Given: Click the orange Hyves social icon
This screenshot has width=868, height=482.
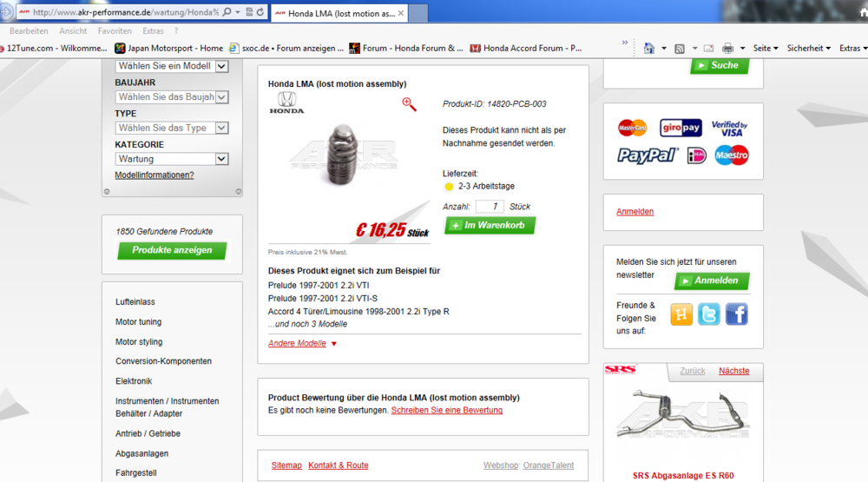Looking at the screenshot, I should coord(681,314).
